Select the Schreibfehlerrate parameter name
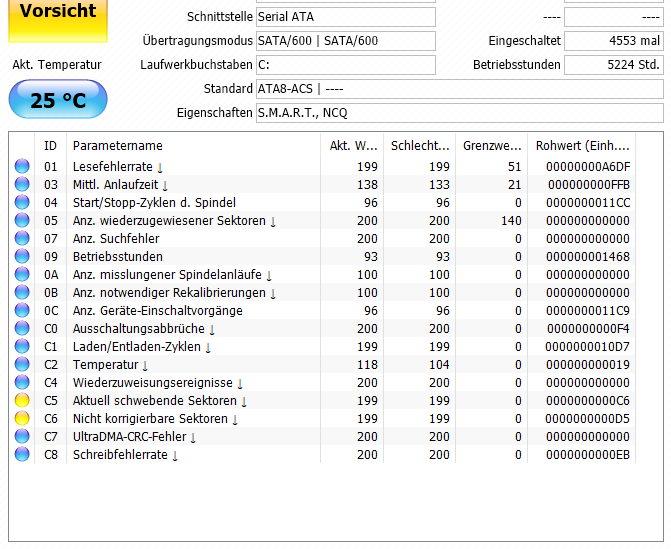The height and width of the screenshot is (549, 671). click(120, 454)
